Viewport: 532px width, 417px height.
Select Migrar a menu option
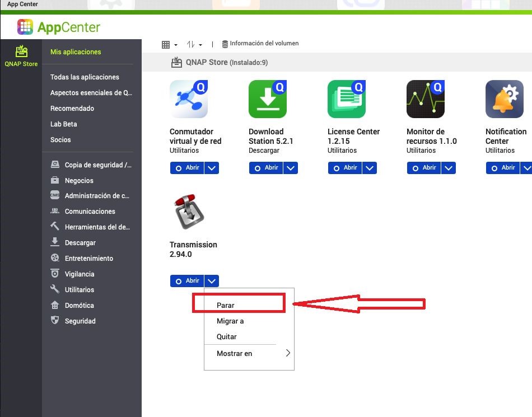coord(230,321)
